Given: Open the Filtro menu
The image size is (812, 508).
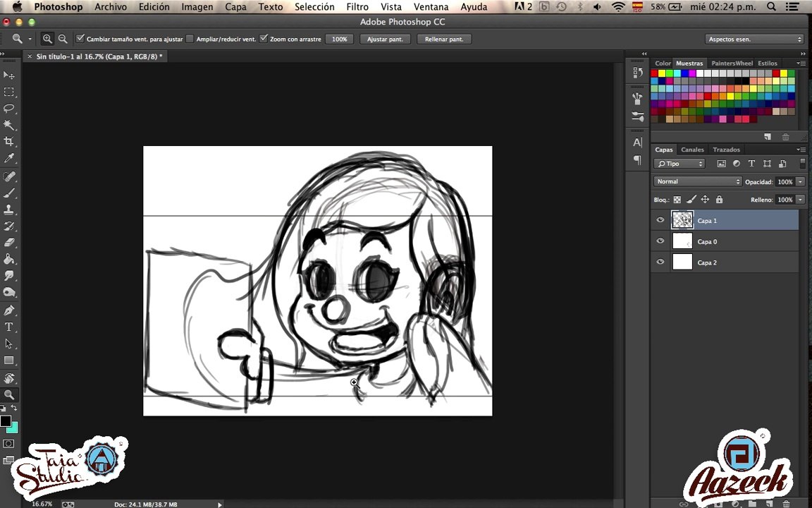Looking at the screenshot, I should (x=357, y=7).
